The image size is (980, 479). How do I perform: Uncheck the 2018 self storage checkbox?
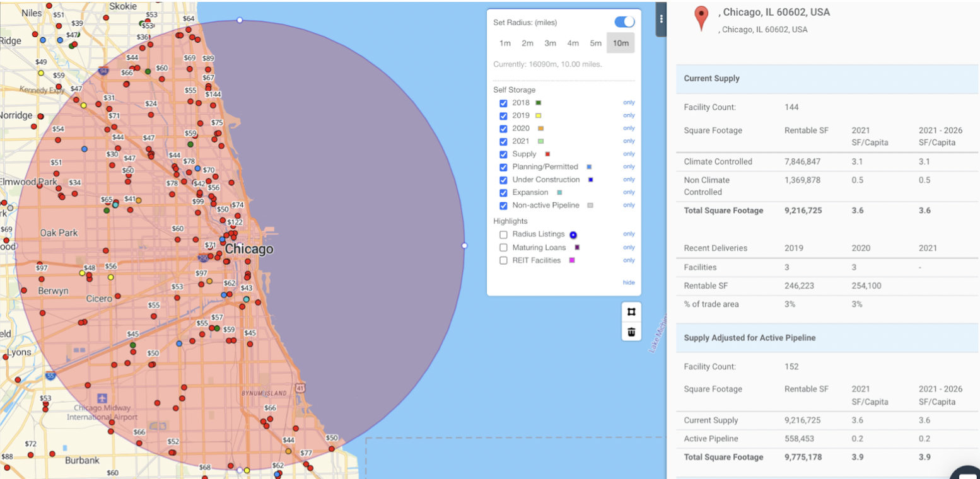click(503, 103)
